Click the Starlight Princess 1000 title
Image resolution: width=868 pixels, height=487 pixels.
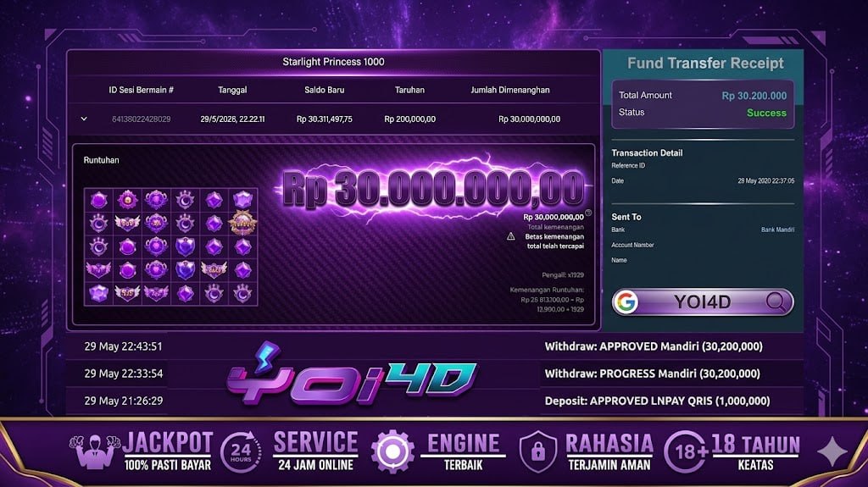333,62
